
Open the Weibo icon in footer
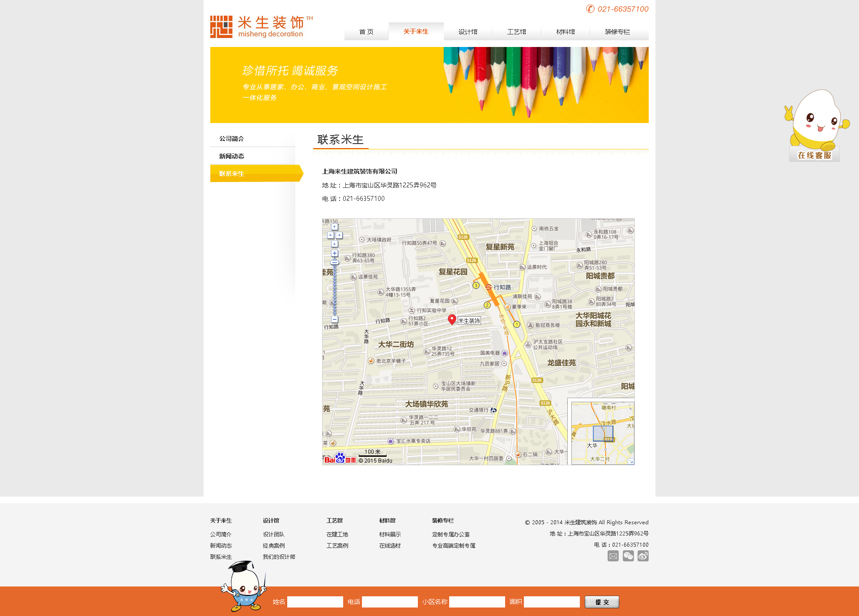pos(643,556)
